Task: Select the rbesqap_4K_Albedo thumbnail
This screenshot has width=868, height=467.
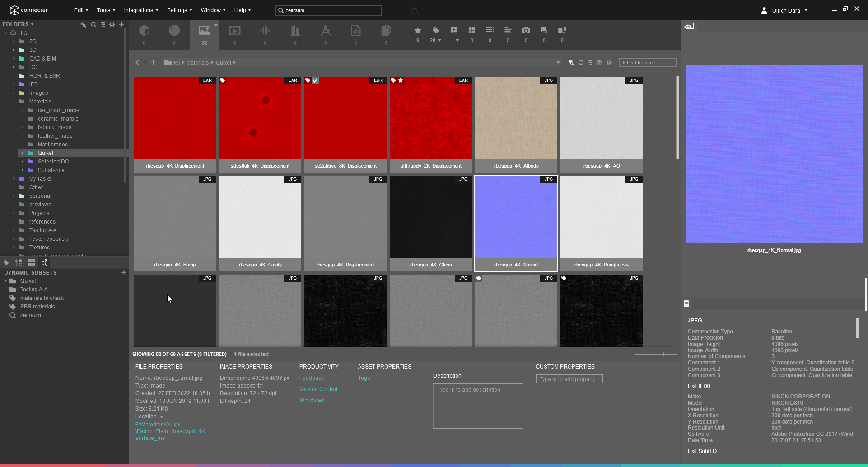Action: [516, 125]
